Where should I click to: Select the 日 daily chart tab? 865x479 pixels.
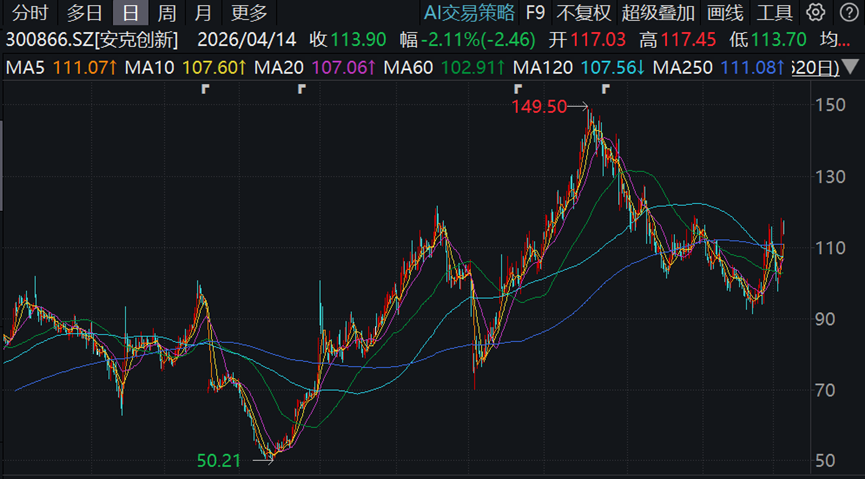(131, 12)
